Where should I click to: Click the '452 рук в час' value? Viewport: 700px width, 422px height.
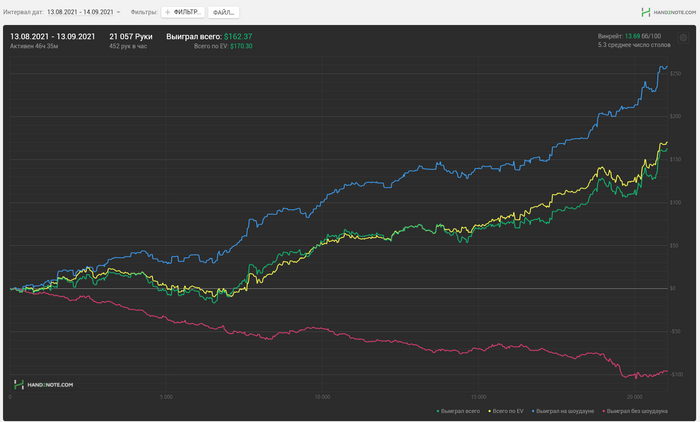(128, 46)
